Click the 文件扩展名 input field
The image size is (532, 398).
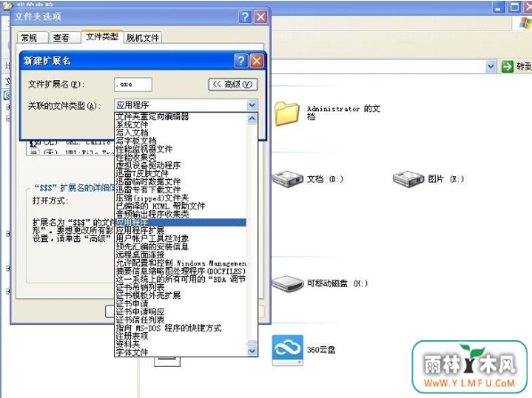tap(133, 85)
